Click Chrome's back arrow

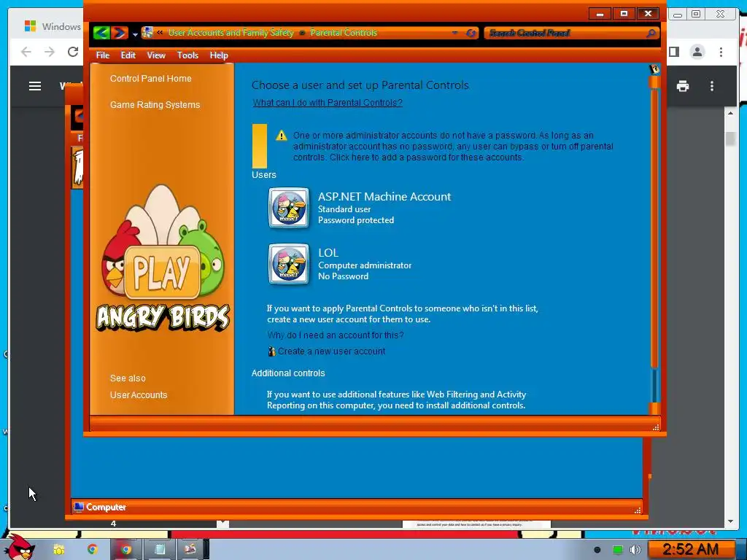[x=26, y=52]
